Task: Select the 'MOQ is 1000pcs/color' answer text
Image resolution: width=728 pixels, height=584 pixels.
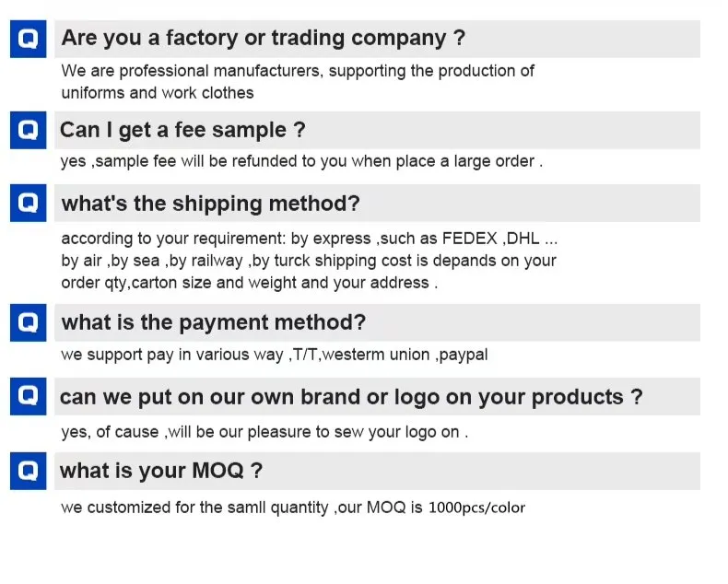Action: pos(293,508)
